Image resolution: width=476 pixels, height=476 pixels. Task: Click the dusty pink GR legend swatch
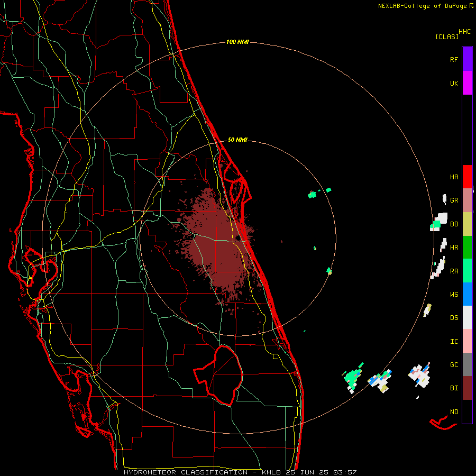coord(467,200)
